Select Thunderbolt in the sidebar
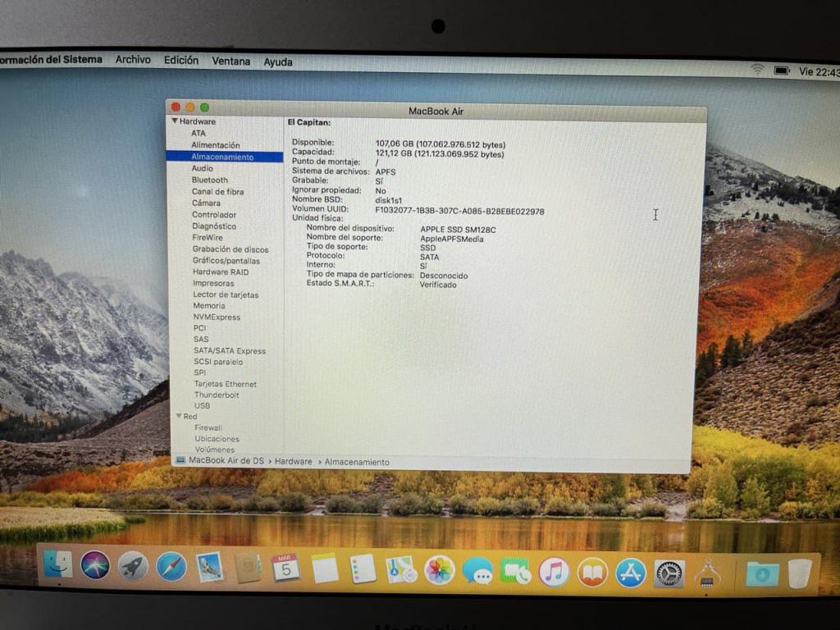 (x=217, y=395)
